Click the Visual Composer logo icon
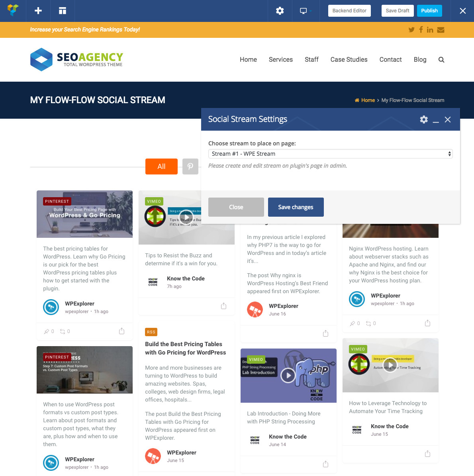Viewport: 474px width, 476px height. (x=13, y=10)
